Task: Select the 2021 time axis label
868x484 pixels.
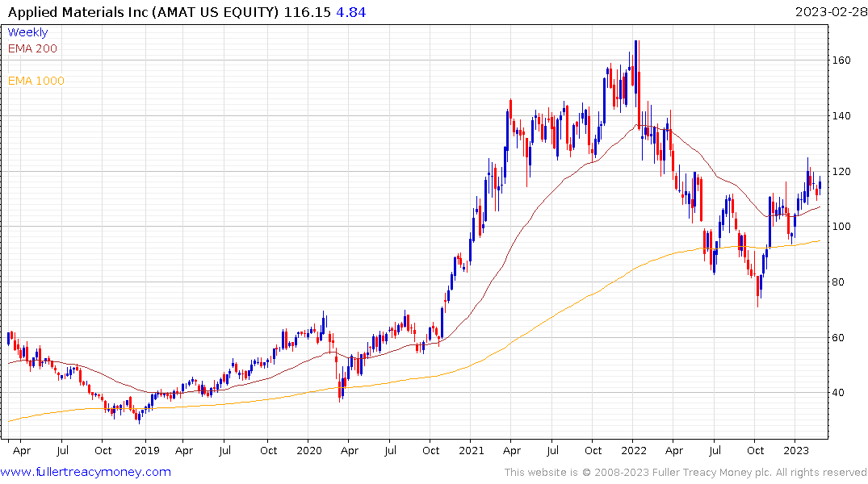Action: coord(471,451)
